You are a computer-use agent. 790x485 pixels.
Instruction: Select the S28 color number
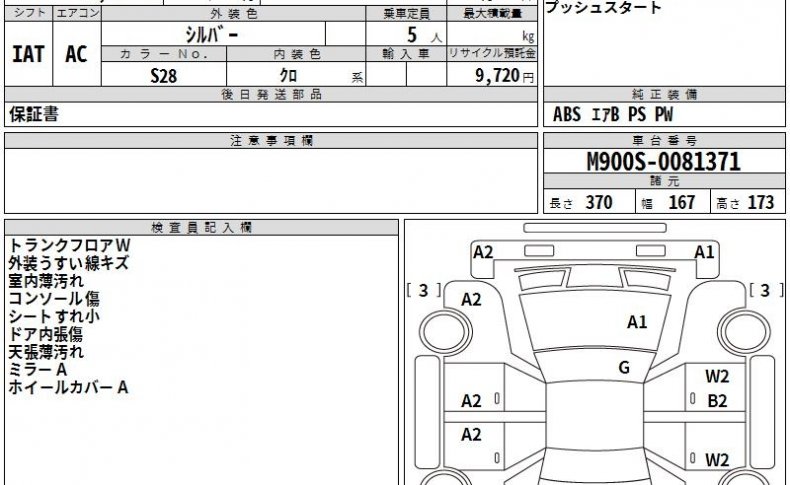(x=164, y=76)
